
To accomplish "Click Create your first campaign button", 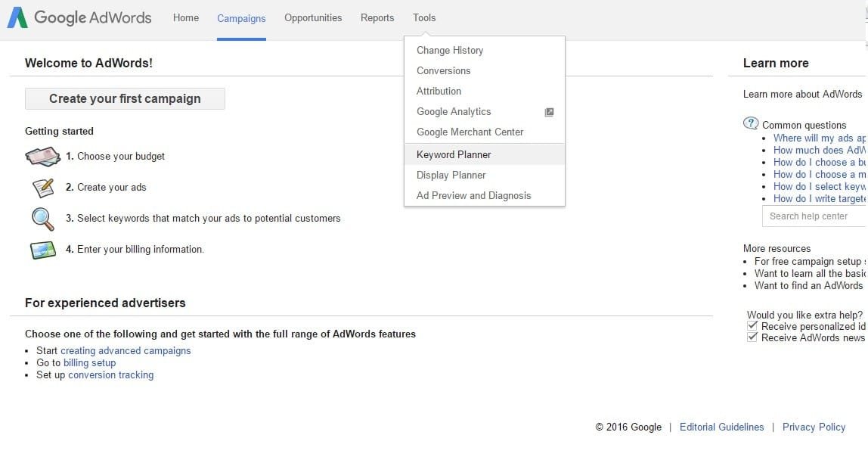I will click(x=125, y=98).
